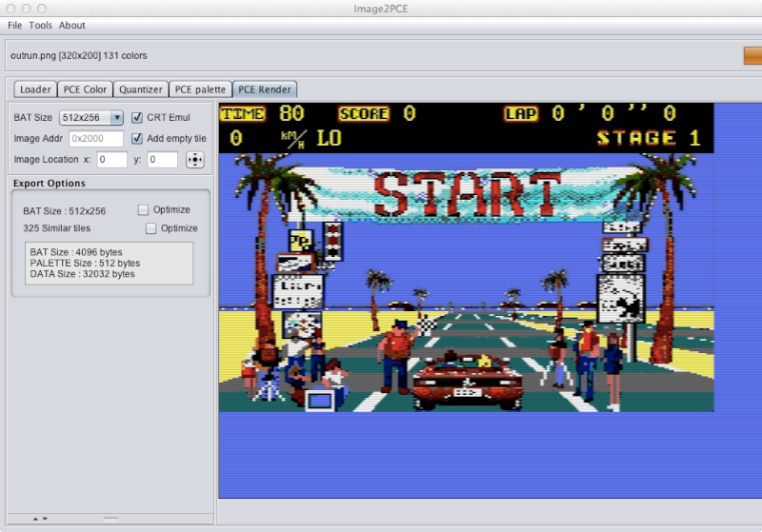Click the center image location icon button
The image size is (762, 532).
[x=195, y=160]
